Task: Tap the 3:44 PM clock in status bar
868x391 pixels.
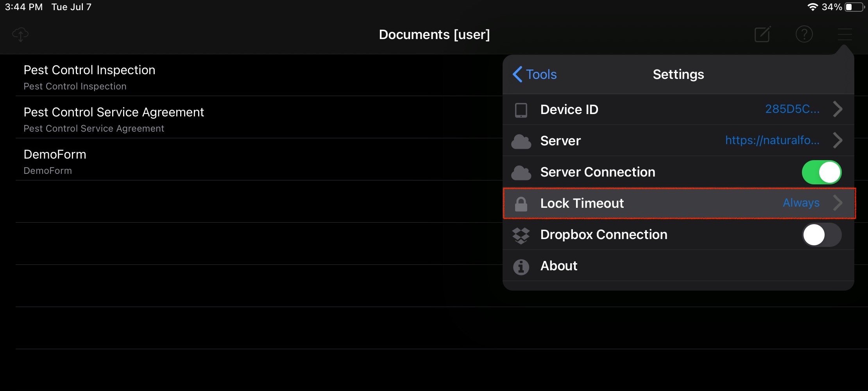Action: [x=23, y=7]
